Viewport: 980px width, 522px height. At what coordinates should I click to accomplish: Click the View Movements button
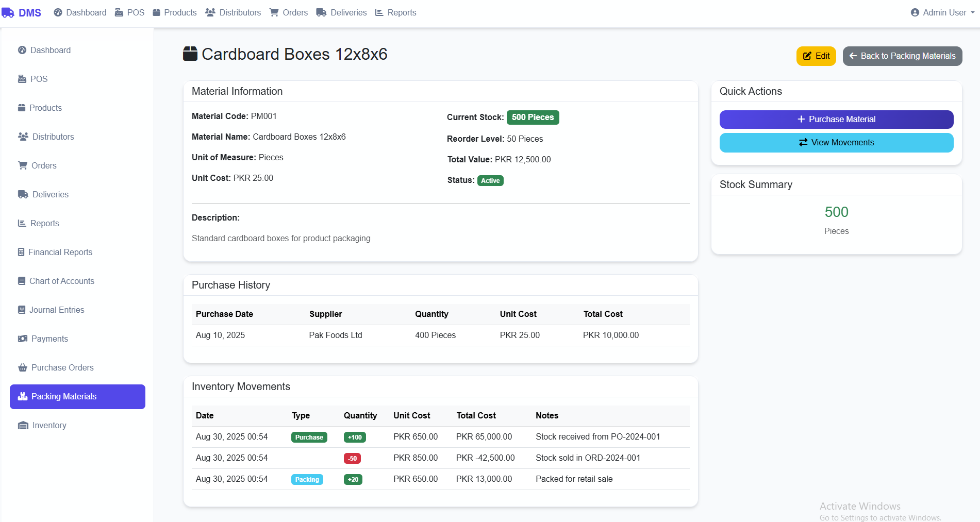click(836, 143)
